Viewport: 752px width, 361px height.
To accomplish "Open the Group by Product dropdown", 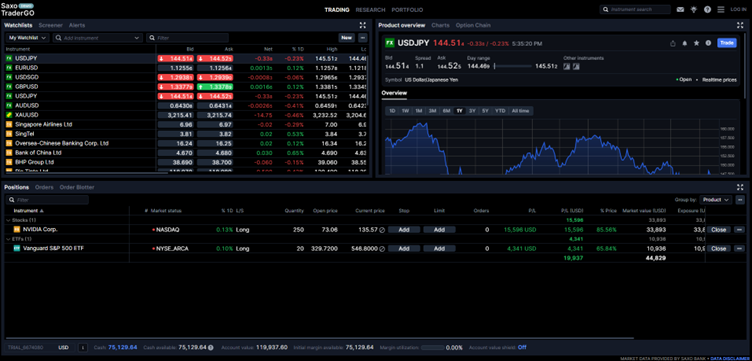I will pyautogui.click(x=716, y=200).
